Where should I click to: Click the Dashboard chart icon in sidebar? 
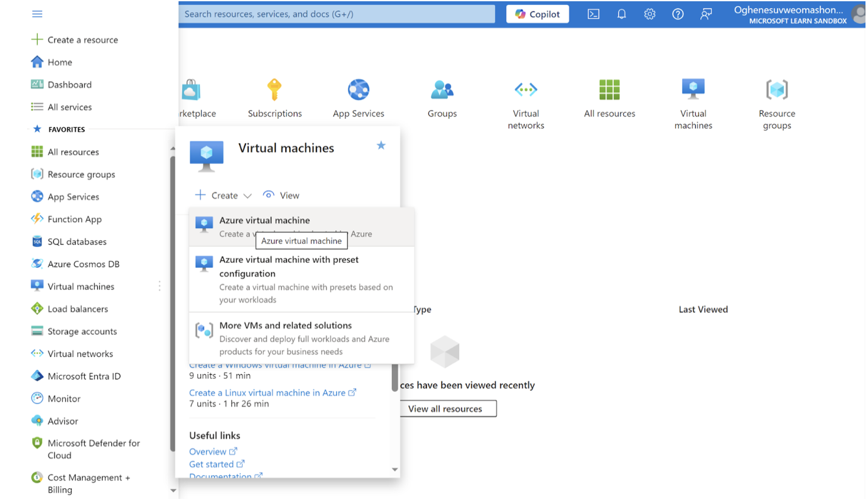tap(37, 84)
